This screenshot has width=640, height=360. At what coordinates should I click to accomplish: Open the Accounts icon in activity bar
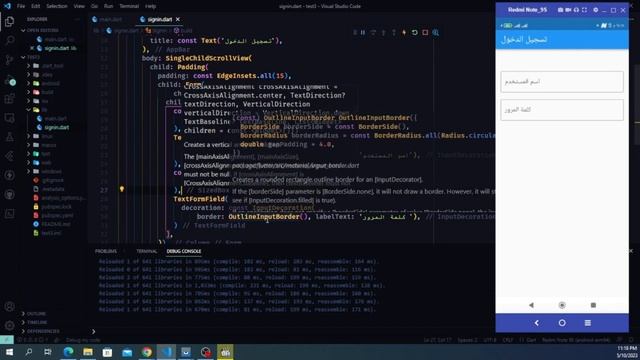click(x=9, y=307)
